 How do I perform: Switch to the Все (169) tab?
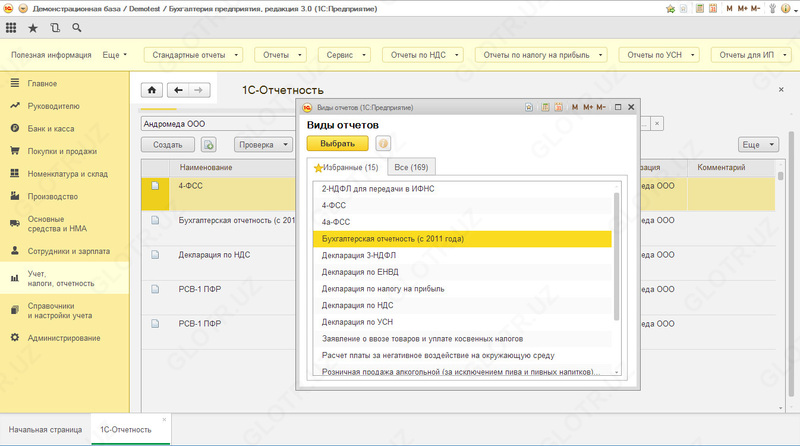click(411, 167)
